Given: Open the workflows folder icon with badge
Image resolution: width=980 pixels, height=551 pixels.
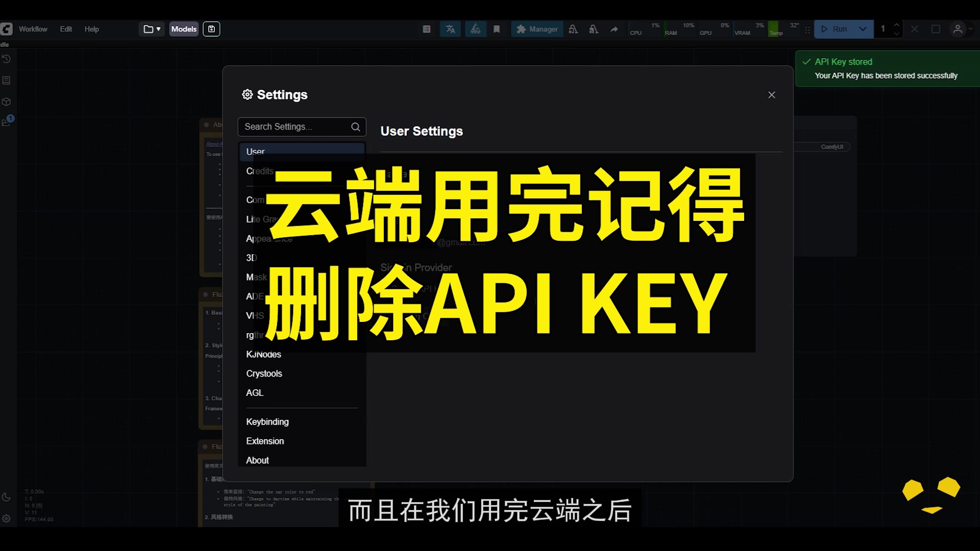Looking at the screenshot, I should pos(7,121).
